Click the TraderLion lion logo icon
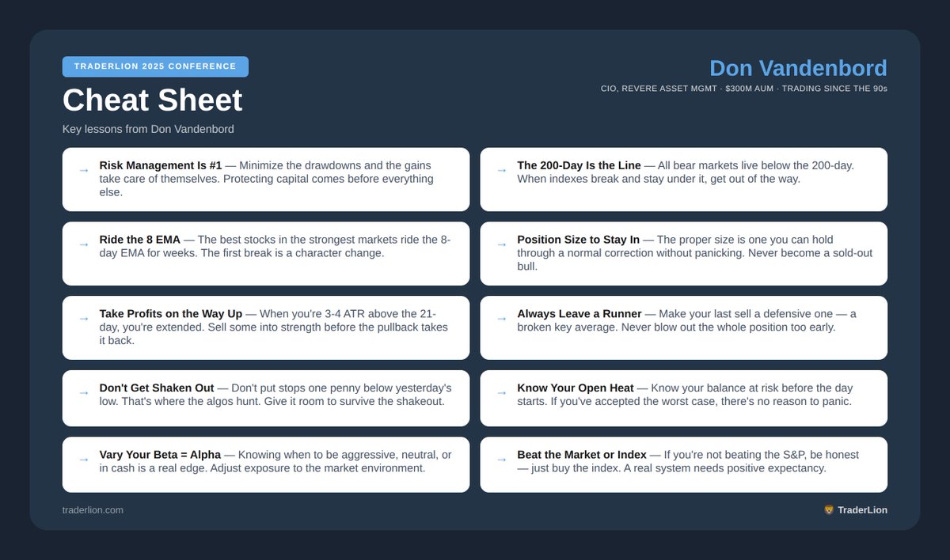The image size is (950, 560). 829,510
